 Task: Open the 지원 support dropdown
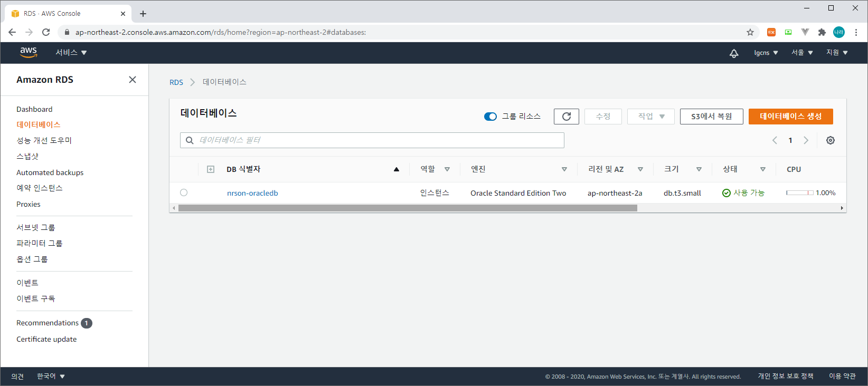click(837, 53)
